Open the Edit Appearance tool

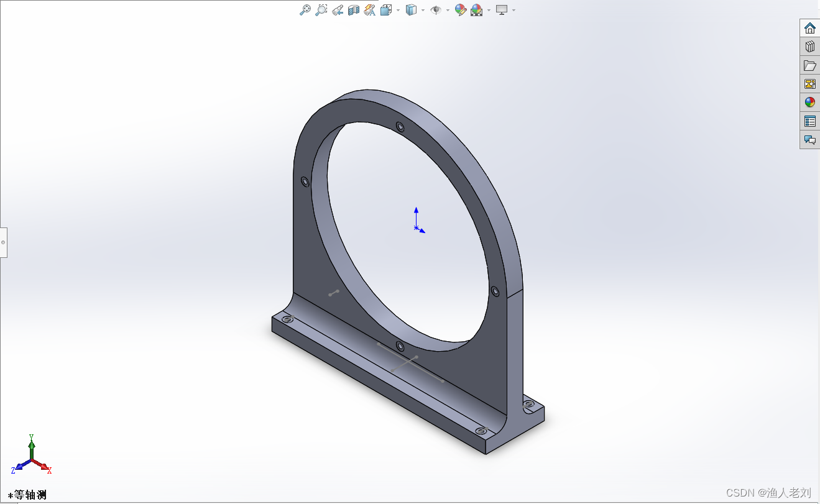tap(461, 10)
